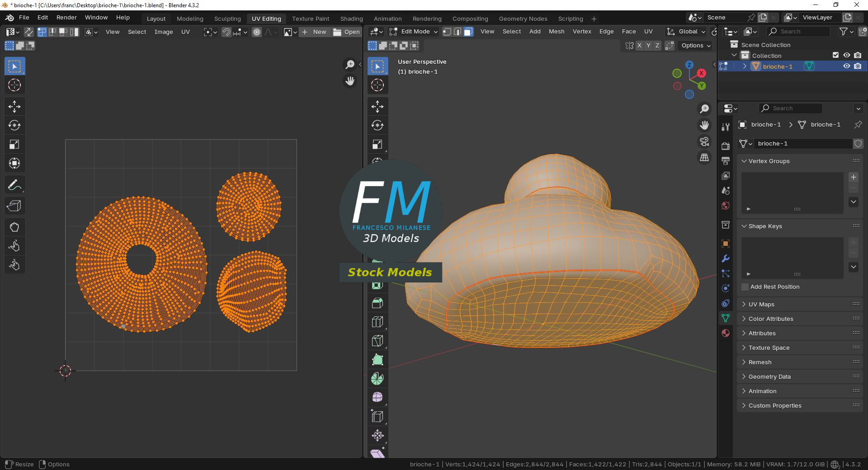Open the Edit Mode dropdown
868x470 pixels.
(414, 32)
